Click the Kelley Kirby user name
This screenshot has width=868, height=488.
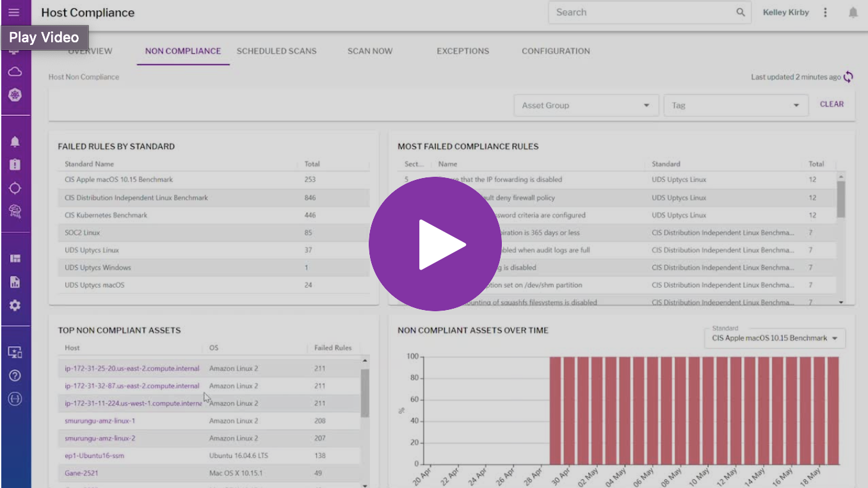785,12
